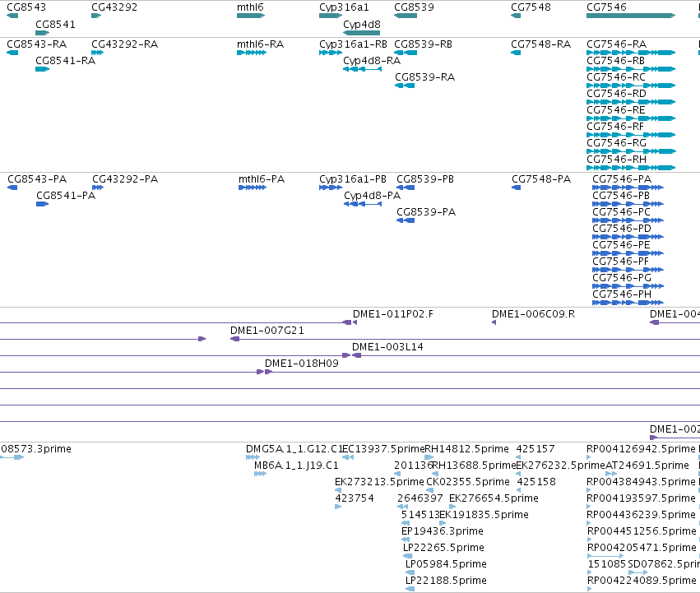Select the EK276654.5prime EST label
Image resolution: width=700 pixels, height=593 pixels.
tap(494, 498)
